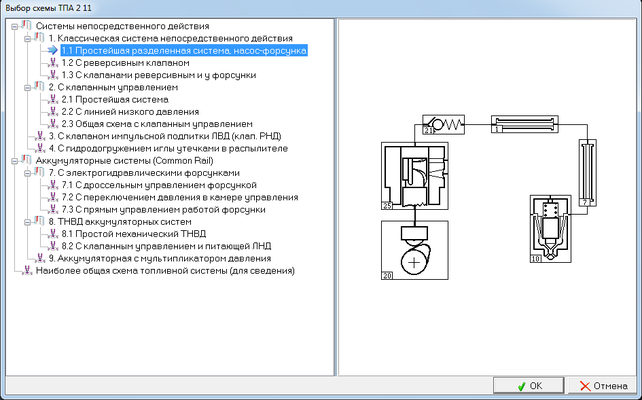
Task: Collapse 'Аккумуляторные системы (Common Rail)' expander
Action: [x=15, y=161]
